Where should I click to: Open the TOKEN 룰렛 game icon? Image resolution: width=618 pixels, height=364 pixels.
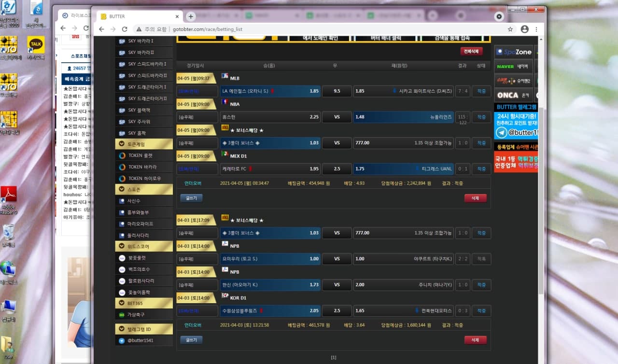(x=123, y=155)
